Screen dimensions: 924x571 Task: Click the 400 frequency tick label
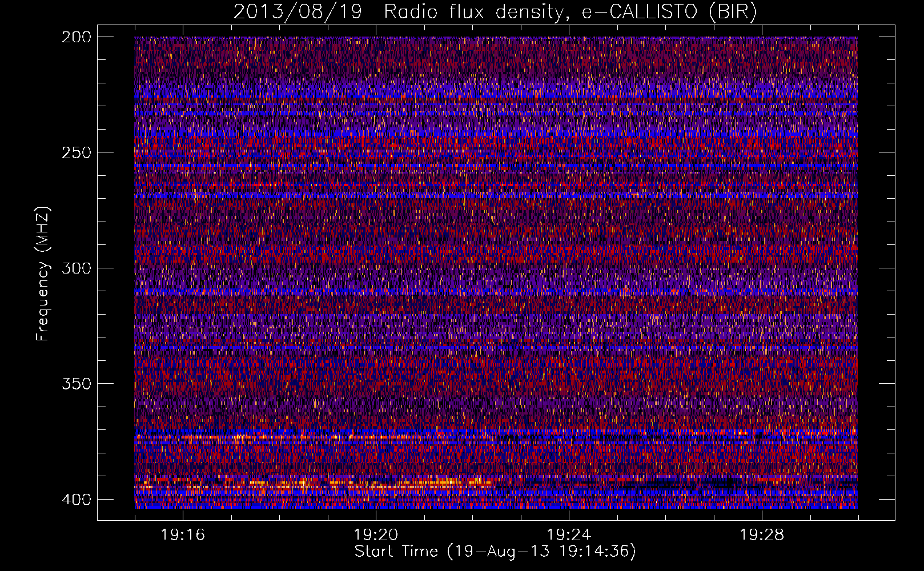click(76, 499)
